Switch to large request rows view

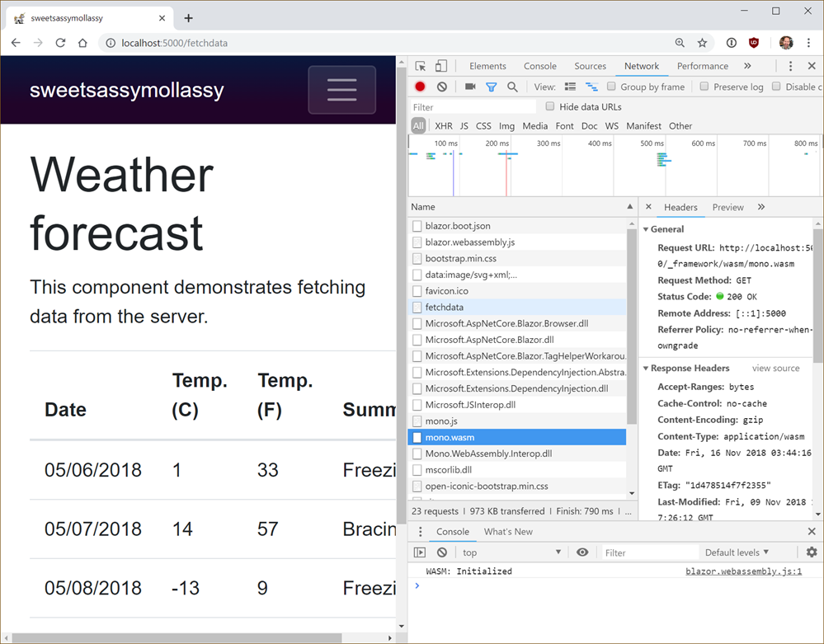570,87
